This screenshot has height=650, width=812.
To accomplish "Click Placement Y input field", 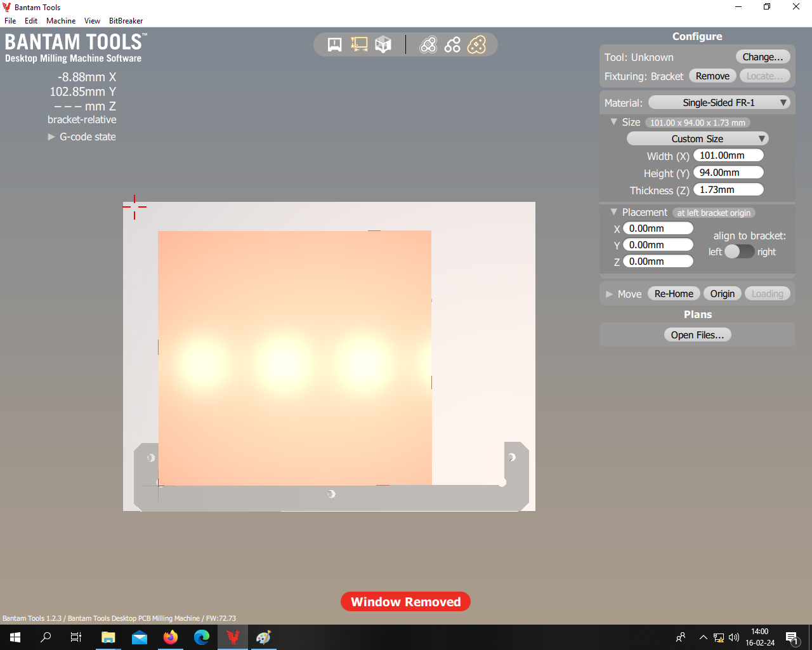I will (658, 244).
